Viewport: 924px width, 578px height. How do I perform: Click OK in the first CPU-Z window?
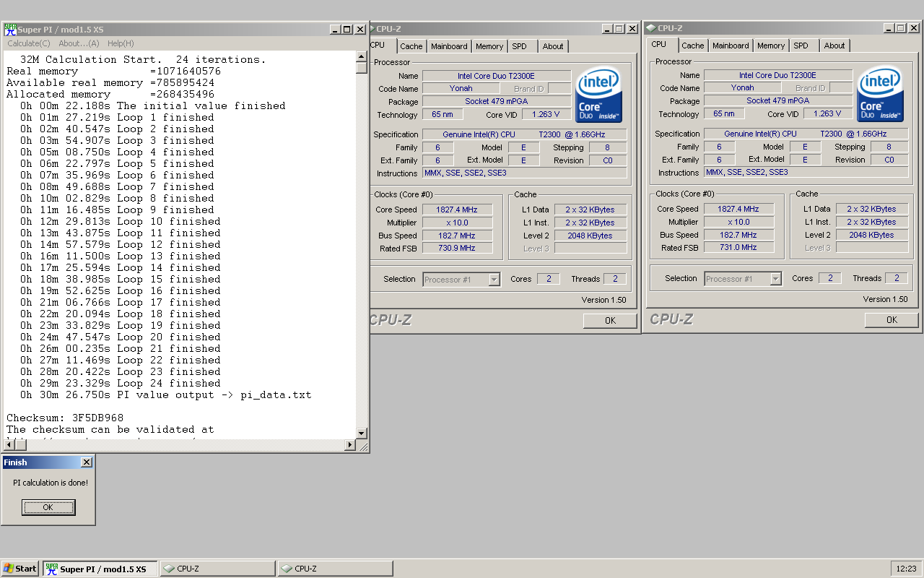610,320
